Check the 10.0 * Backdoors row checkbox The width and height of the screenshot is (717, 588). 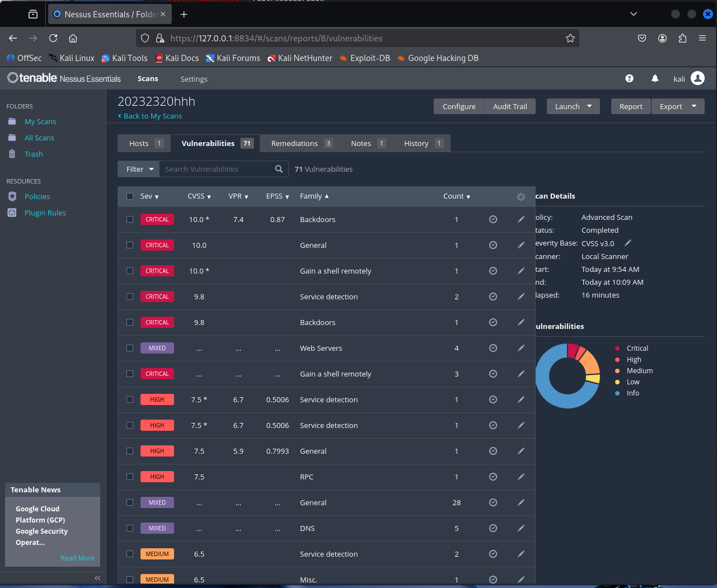point(130,219)
